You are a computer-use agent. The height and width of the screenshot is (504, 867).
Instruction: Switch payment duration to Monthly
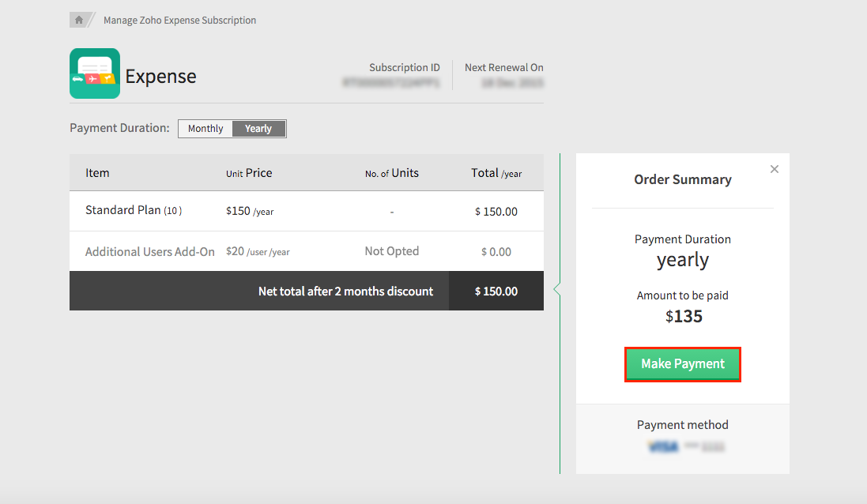coord(205,129)
